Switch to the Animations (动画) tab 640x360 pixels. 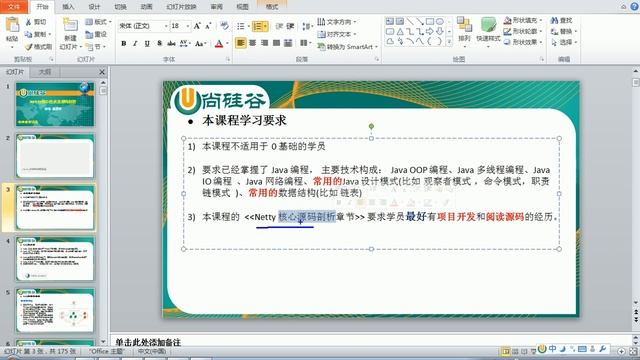147,7
